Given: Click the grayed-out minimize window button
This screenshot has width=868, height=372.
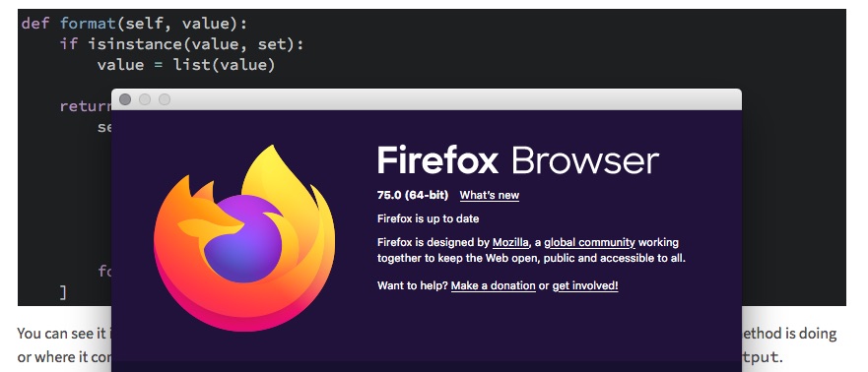Looking at the screenshot, I should coord(145,99).
